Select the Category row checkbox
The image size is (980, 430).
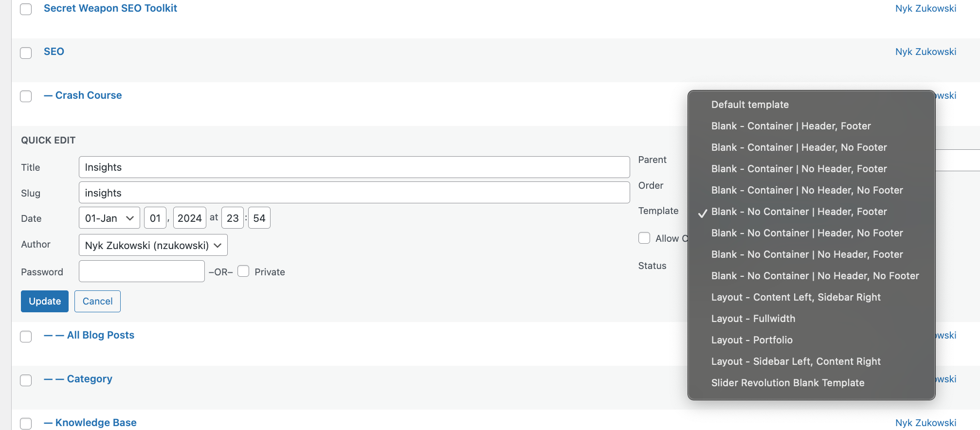[26, 380]
